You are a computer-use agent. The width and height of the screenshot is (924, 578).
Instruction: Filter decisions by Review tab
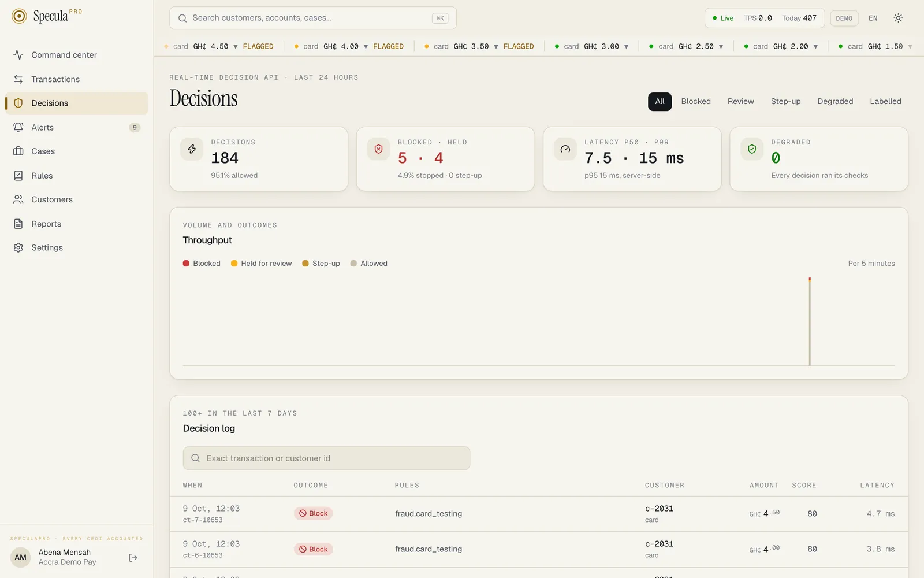click(x=741, y=102)
